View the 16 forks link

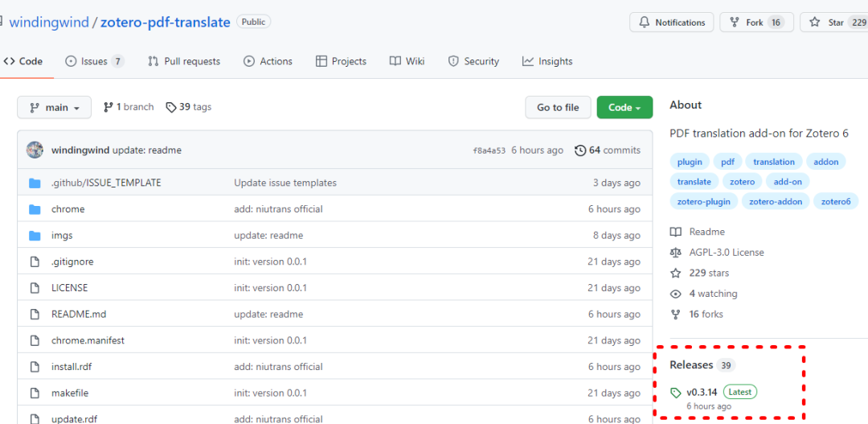tap(696, 314)
